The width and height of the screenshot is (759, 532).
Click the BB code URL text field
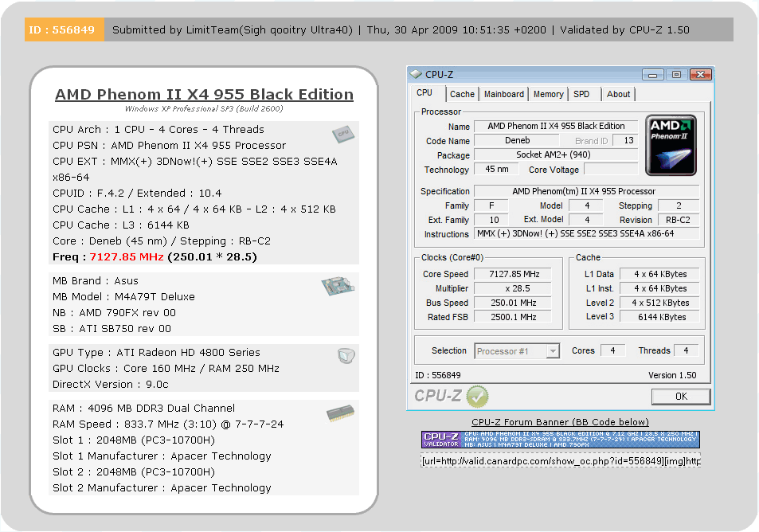pyautogui.click(x=561, y=461)
